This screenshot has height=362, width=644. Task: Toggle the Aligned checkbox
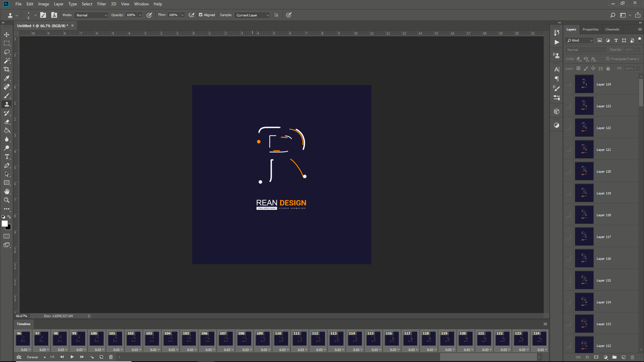point(201,15)
